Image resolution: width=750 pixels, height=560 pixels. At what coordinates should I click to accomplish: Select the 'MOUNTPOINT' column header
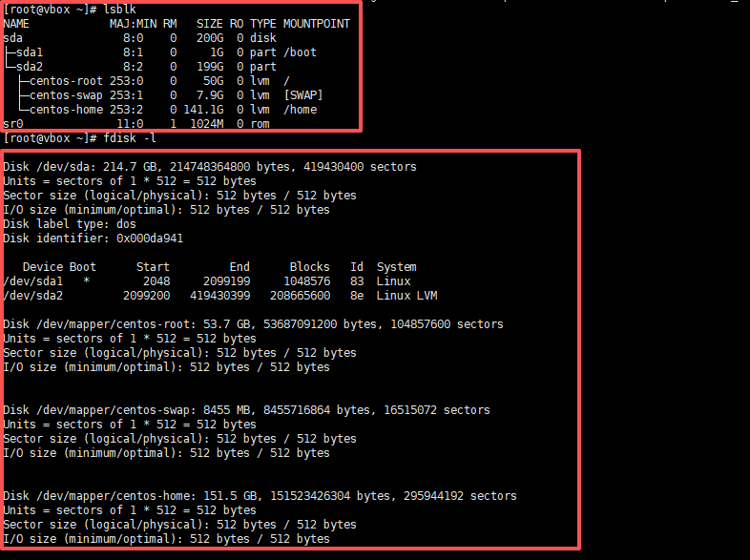[317, 24]
